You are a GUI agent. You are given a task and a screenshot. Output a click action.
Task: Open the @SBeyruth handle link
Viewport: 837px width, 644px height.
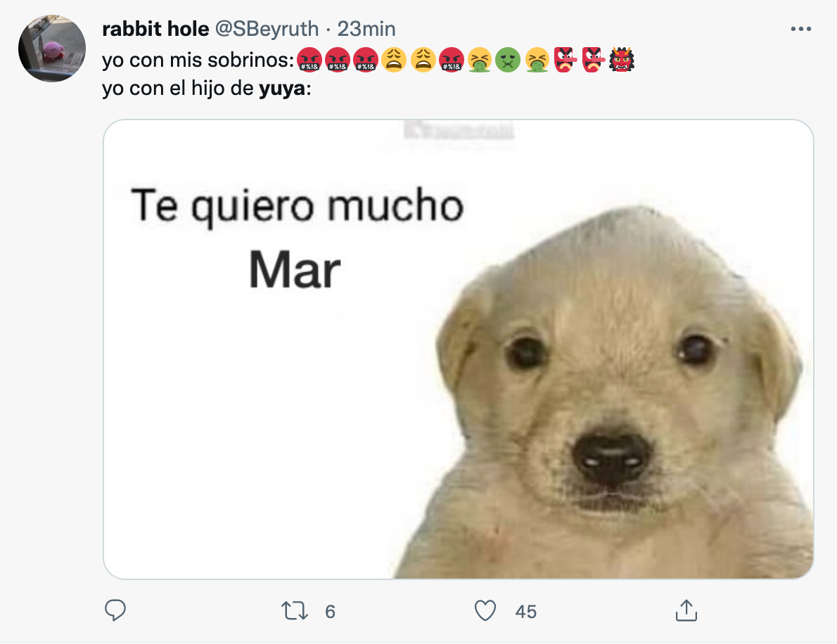tap(267, 29)
